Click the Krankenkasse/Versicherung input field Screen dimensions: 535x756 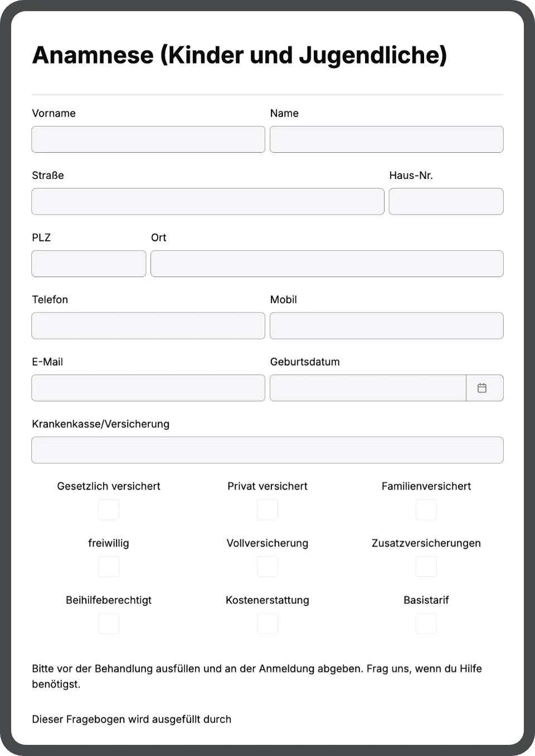(267, 450)
